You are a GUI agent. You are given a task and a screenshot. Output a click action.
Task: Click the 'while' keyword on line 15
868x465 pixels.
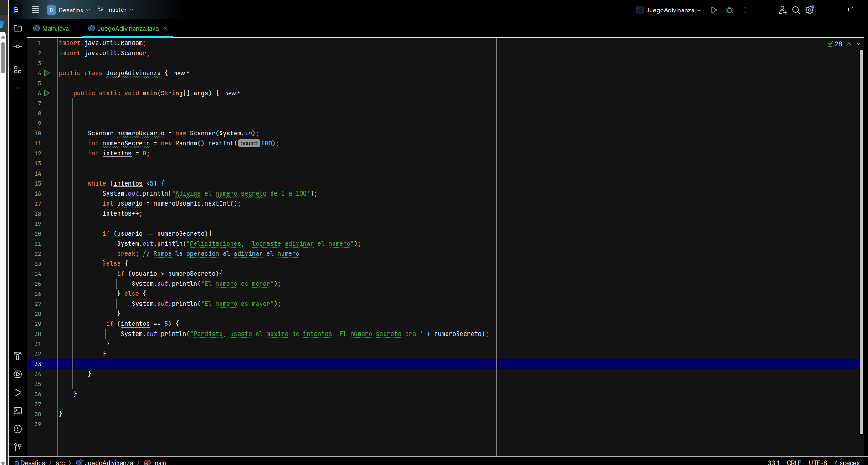pos(97,183)
